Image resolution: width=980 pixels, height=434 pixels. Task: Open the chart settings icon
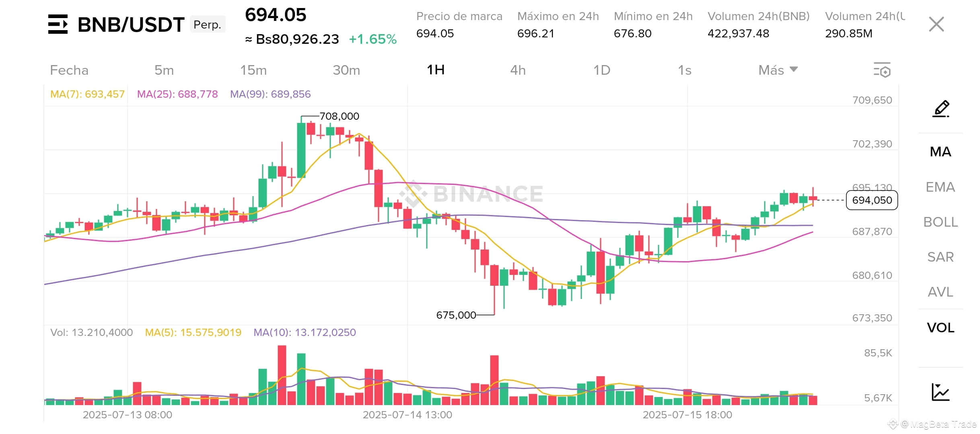882,70
